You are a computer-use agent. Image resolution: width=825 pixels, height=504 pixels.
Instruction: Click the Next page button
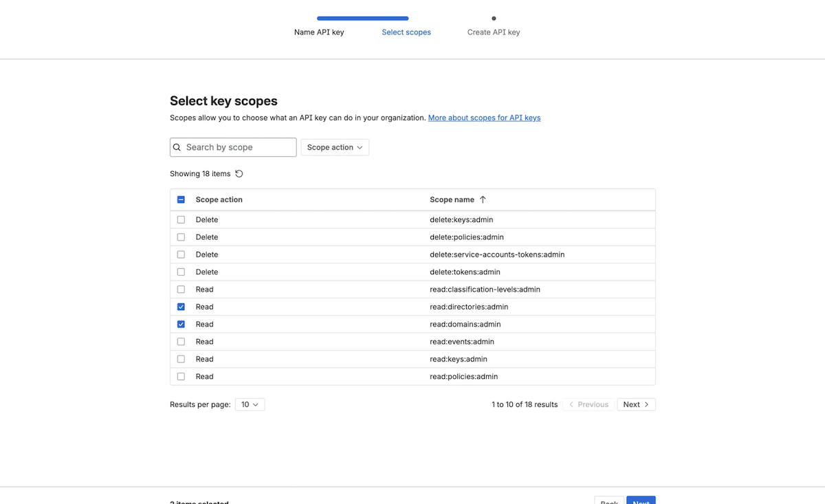pos(635,404)
